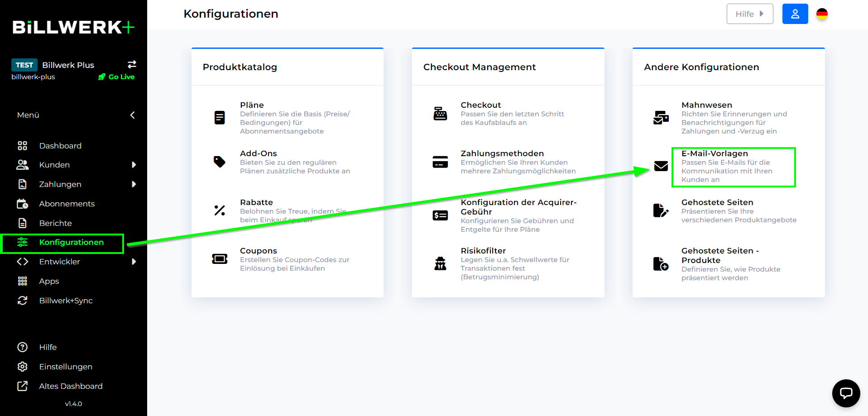Expand the Kunden submenu arrow
The height and width of the screenshot is (416, 868).
tap(134, 165)
